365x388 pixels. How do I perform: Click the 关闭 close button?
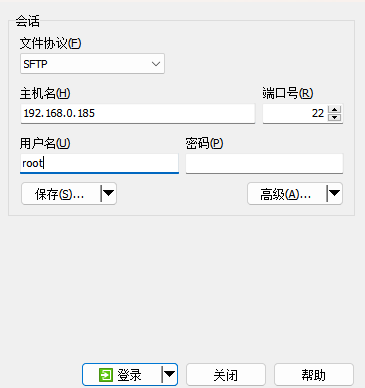(x=226, y=375)
